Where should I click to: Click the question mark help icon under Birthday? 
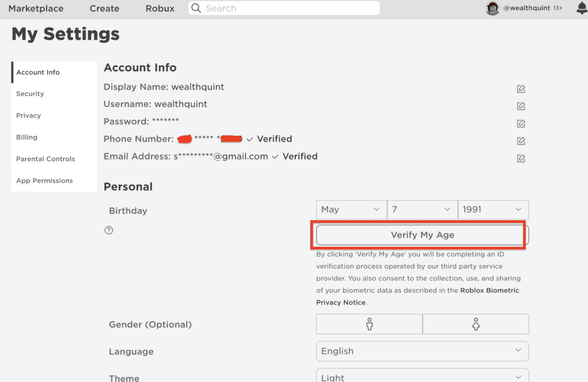click(109, 230)
